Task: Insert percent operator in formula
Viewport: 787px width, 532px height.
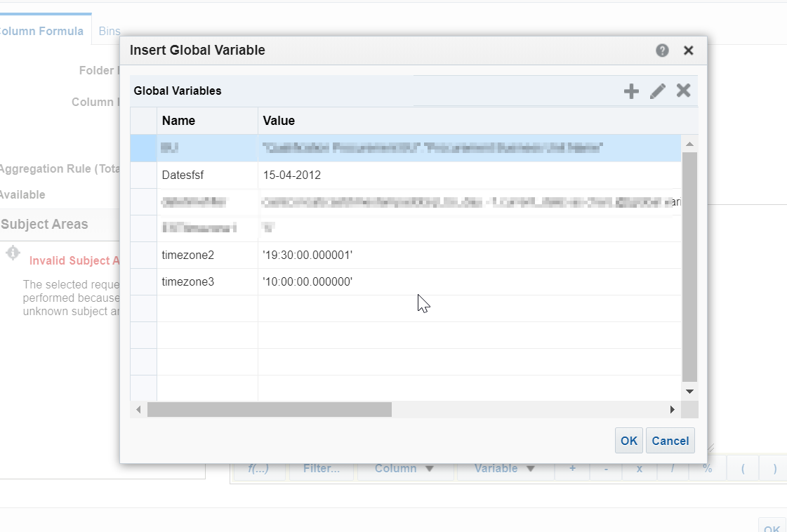Action: pos(707,468)
